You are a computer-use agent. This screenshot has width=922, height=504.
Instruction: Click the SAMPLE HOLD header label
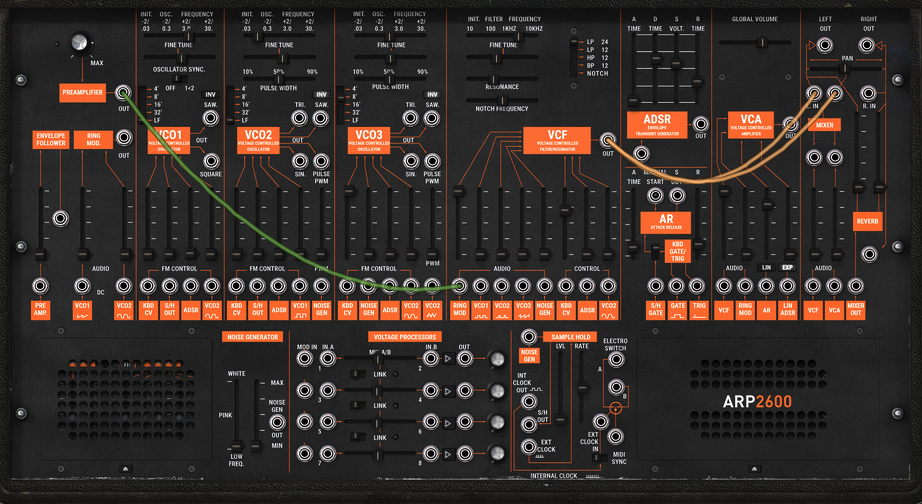(x=570, y=337)
